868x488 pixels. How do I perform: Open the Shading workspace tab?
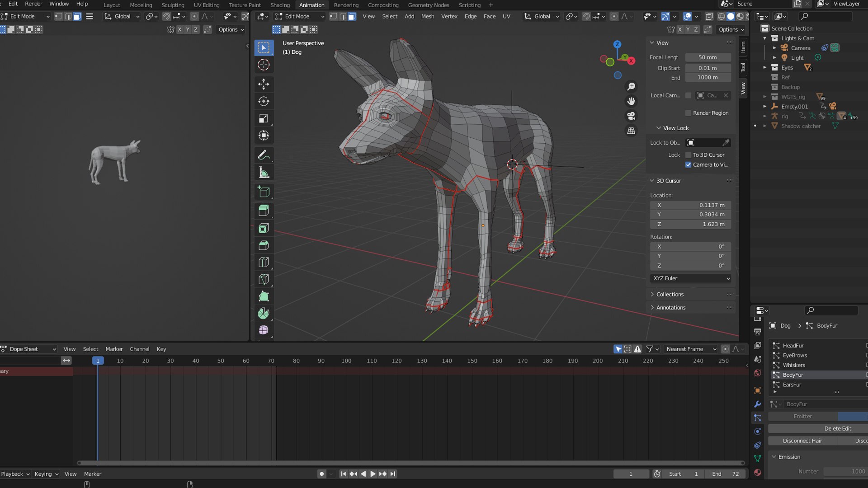pos(280,5)
